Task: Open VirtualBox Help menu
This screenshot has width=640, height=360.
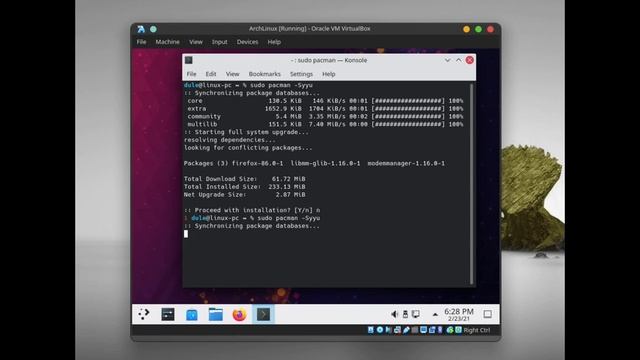Action: [274, 42]
